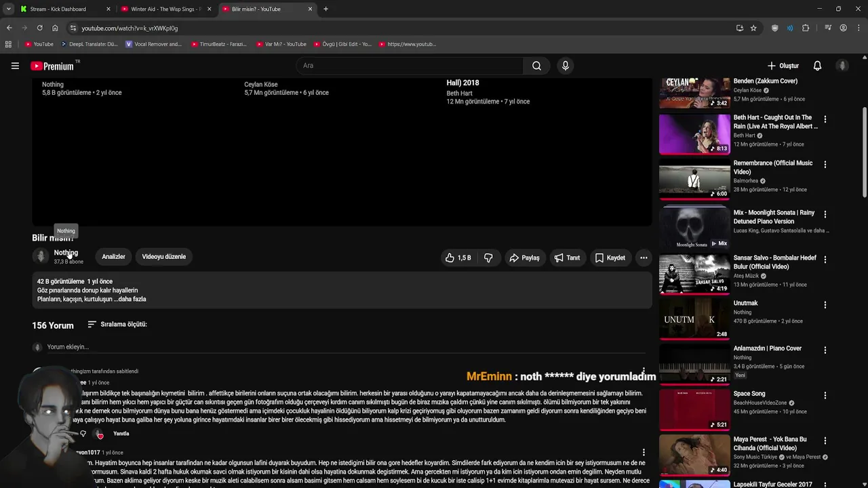Start voice search with the microphone icon
Image resolution: width=868 pixels, height=488 pixels.
[565, 66]
